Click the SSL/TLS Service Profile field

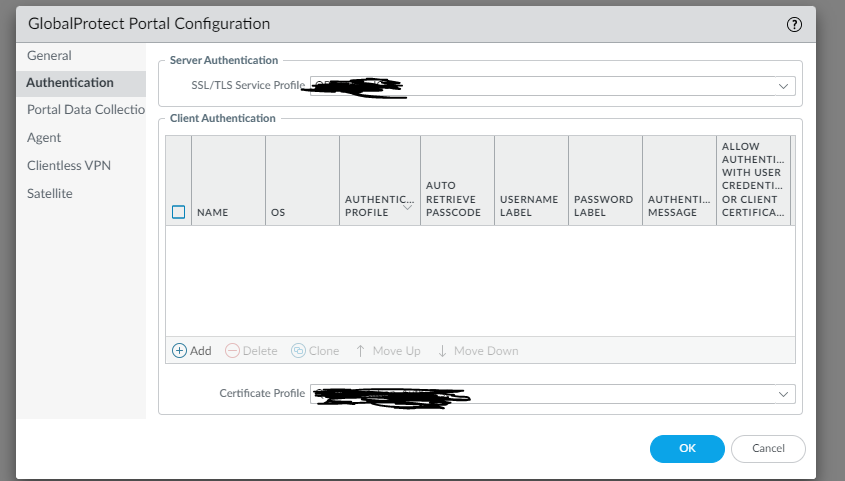click(x=552, y=86)
